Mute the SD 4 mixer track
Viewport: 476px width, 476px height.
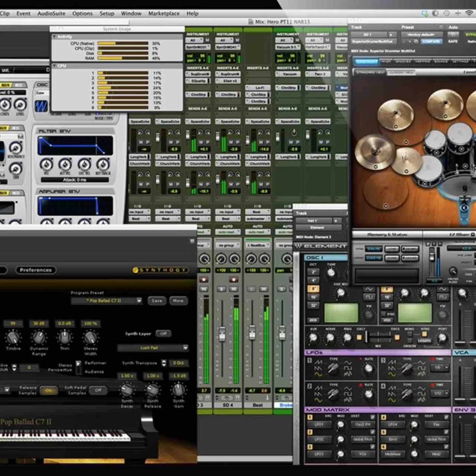point(234,289)
